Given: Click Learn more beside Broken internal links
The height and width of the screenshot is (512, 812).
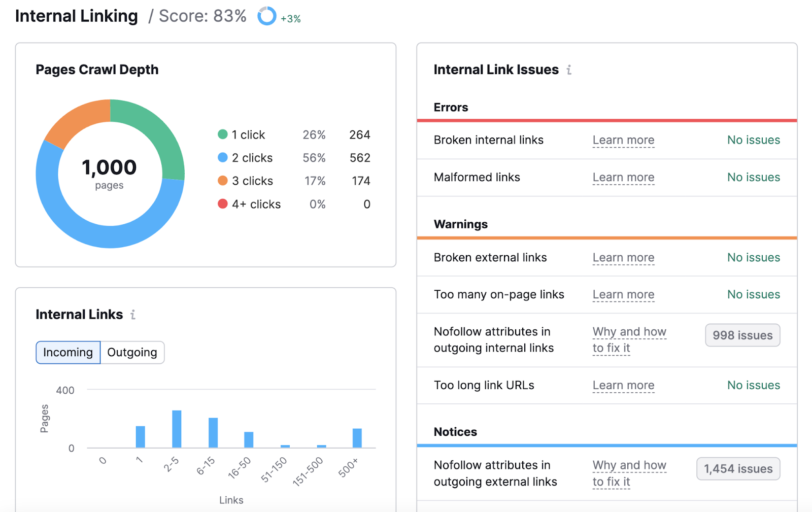Looking at the screenshot, I should (623, 140).
